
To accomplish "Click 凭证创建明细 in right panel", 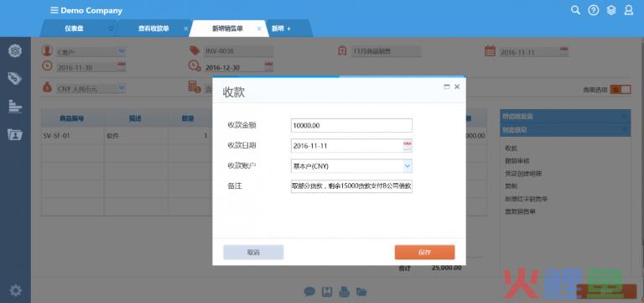I will [523, 174].
